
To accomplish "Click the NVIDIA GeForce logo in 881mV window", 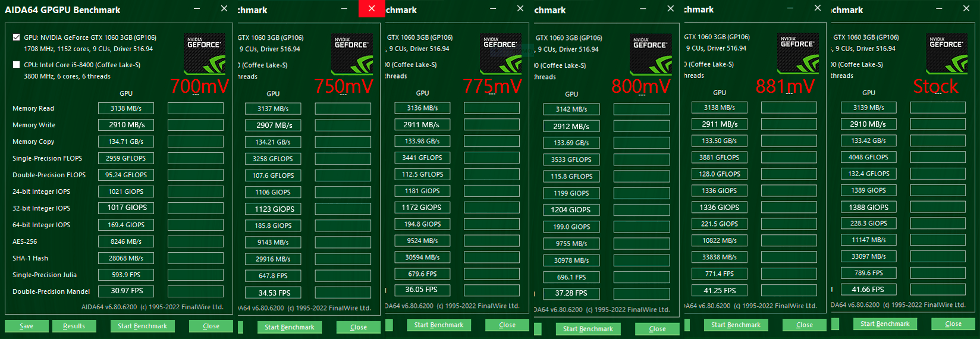I will (798, 53).
